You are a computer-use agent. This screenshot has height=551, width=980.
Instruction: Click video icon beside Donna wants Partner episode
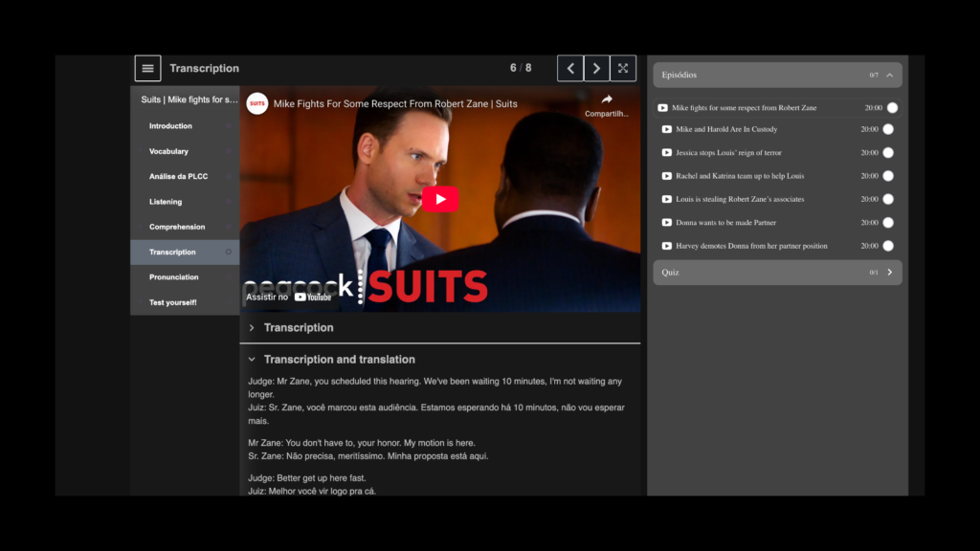click(667, 223)
